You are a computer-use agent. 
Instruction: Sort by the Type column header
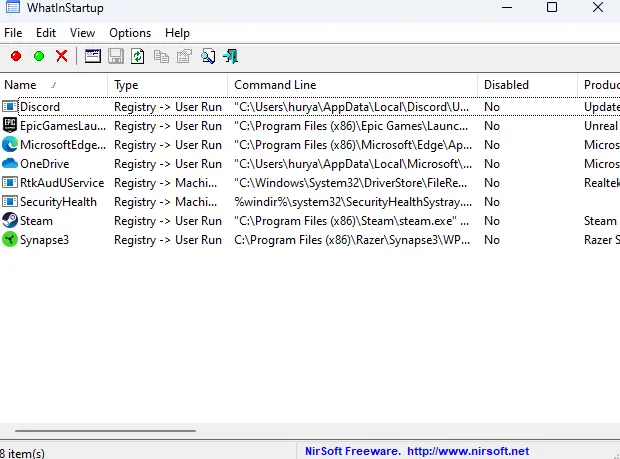point(167,85)
